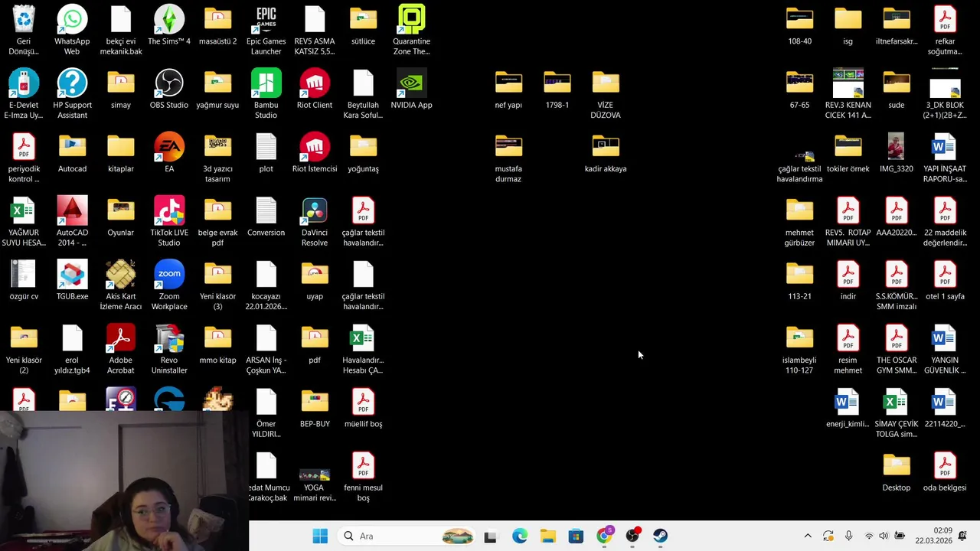Open Task View from taskbar
Viewport: 980px width, 551px height.
[x=490, y=536]
